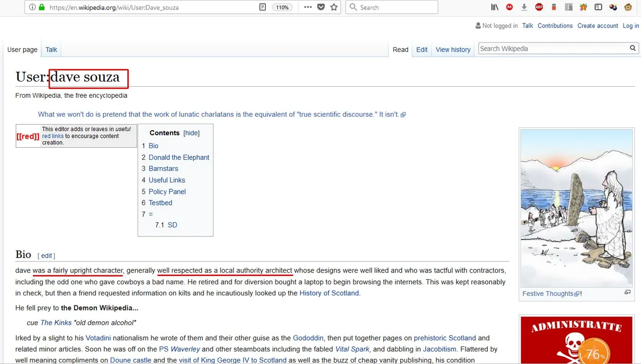Reset the 110% zoom level badge
This screenshot has width=641, height=364.
click(x=282, y=8)
